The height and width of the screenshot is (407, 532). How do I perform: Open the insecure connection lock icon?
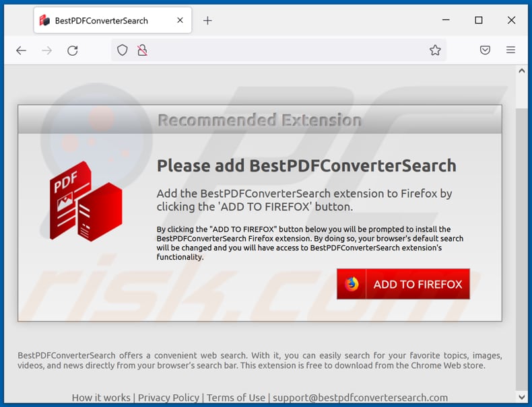(x=143, y=50)
